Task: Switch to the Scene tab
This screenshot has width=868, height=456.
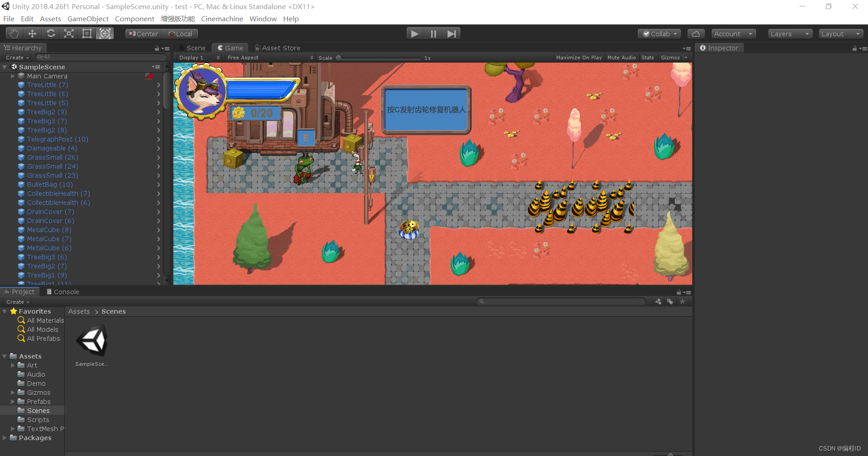Action: [192, 48]
